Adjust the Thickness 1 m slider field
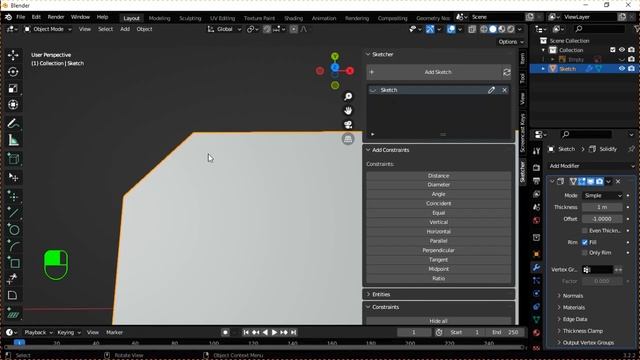640x360 pixels. tap(602, 207)
